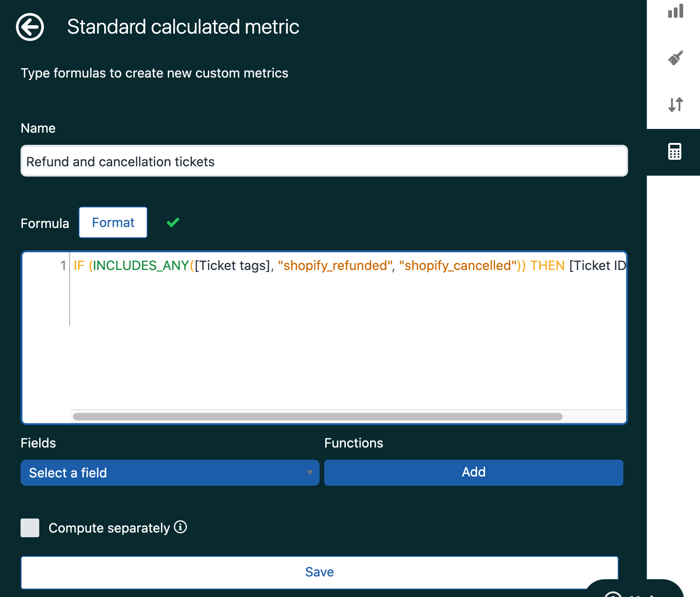Click the Fields label
This screenshot has width=700, height=597.
(38, 443)
